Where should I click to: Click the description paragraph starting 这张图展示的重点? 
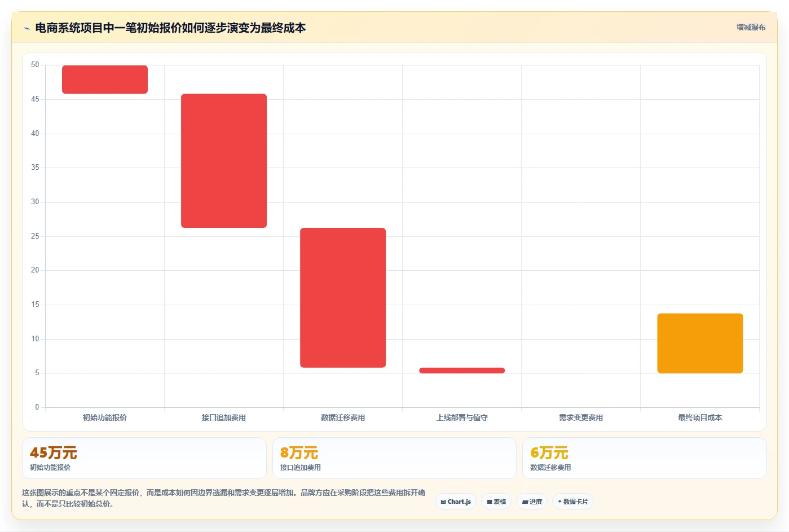(223, 498)
